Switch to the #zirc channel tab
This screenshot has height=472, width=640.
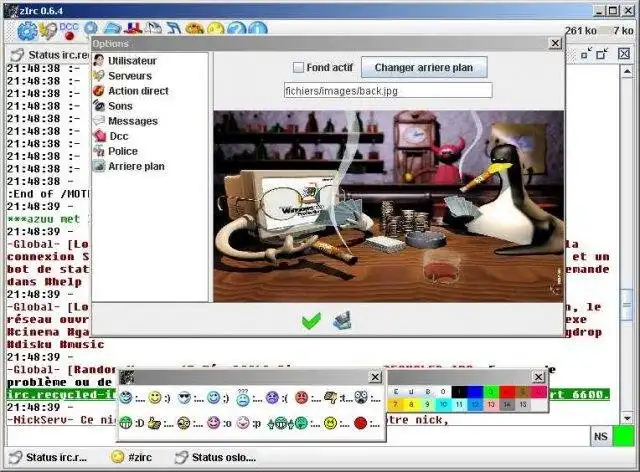131,457
